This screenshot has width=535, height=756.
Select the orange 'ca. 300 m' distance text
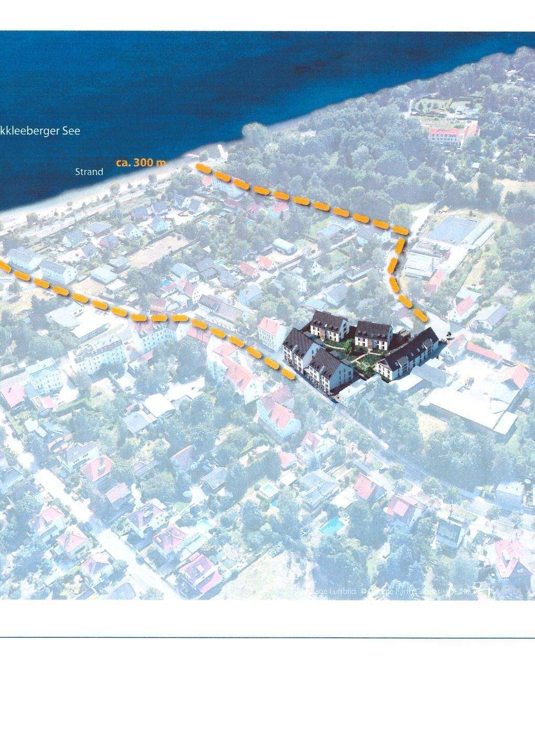click(x=140, y=163)
